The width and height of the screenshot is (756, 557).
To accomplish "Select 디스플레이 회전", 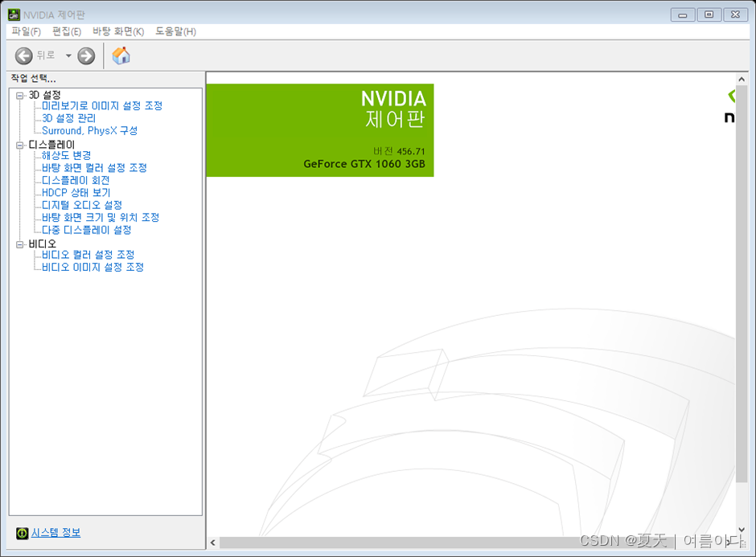I will coord(76,180).
